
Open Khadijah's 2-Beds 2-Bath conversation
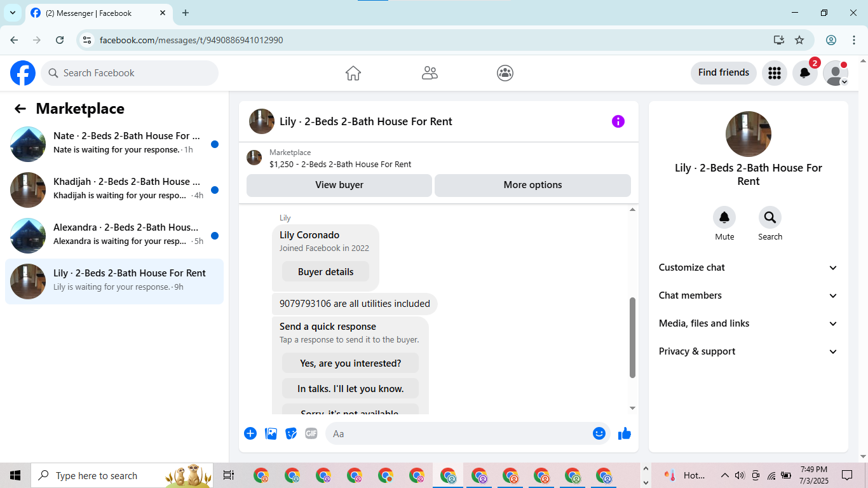pyautogui.click(x=114, y=190)
